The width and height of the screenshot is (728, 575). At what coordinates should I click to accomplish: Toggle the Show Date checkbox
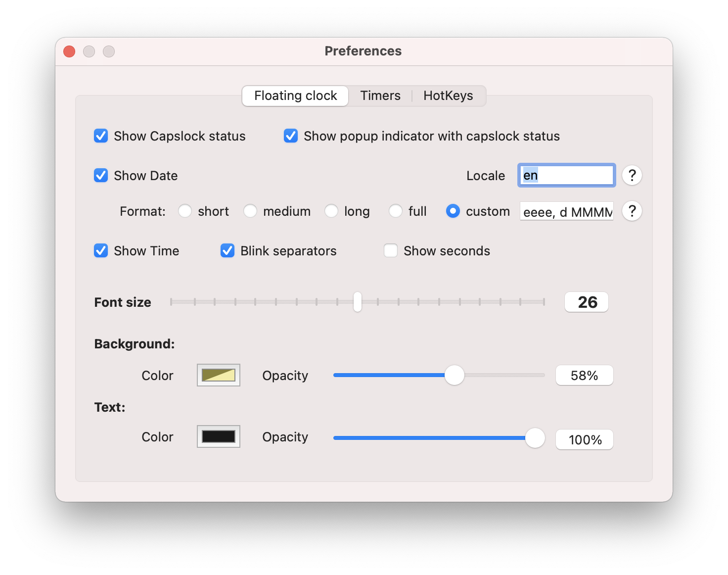[x=101, y=176]
